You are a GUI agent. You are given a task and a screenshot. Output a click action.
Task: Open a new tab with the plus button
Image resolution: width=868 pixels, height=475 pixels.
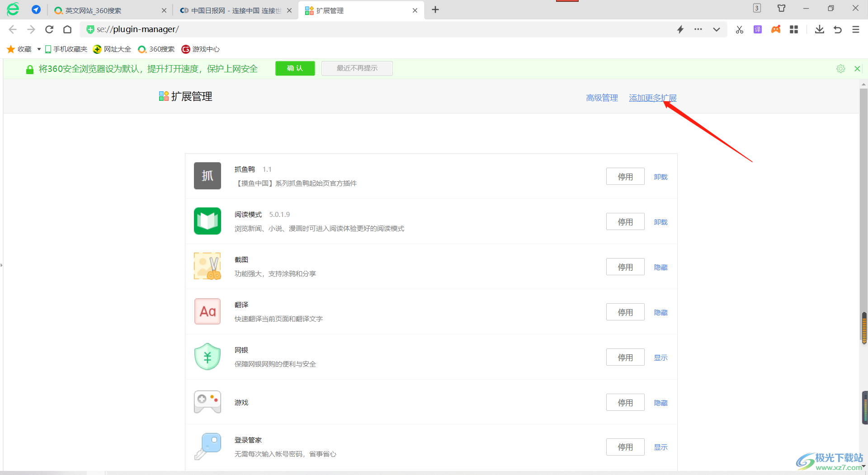coord(435,10)
